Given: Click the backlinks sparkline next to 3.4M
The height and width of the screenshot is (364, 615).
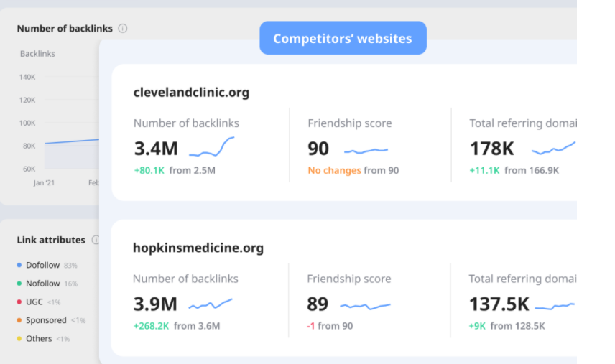Looking at the screenshot, I should 211,147.
